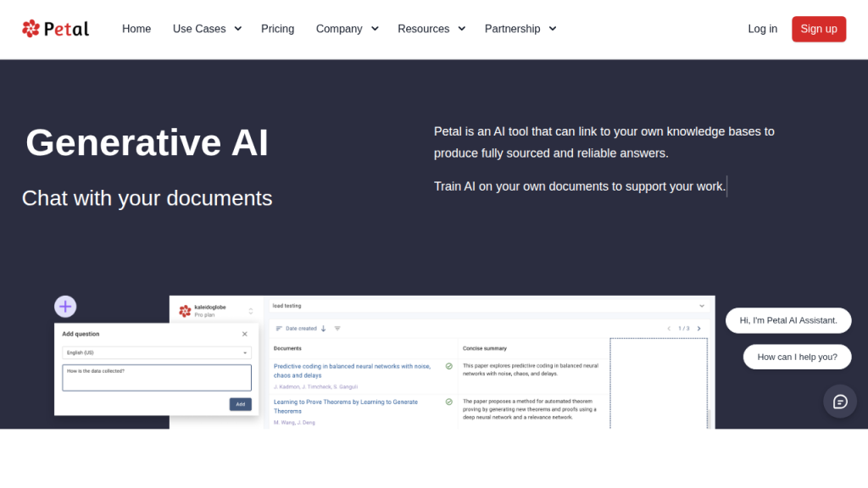Go to previous page in document list
The width and height of the screenshot is (868, 488).
click(669, 329)
